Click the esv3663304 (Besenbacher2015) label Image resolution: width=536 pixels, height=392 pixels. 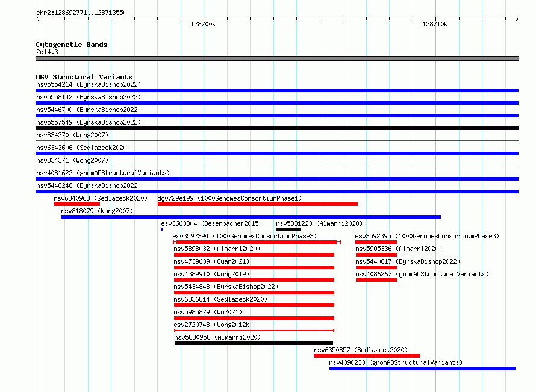point(211,223)
